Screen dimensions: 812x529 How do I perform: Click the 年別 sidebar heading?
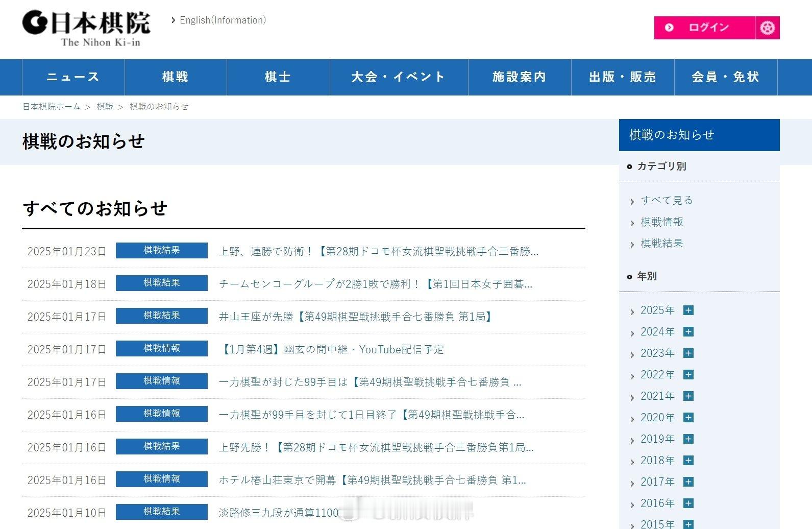tap(647, 276)
